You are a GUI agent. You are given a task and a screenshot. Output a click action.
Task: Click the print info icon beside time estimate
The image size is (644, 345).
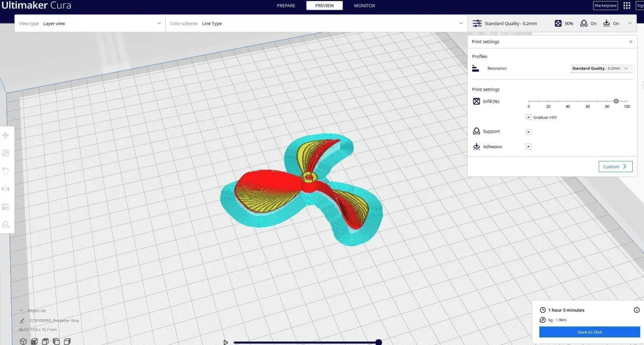coord(636,310)
